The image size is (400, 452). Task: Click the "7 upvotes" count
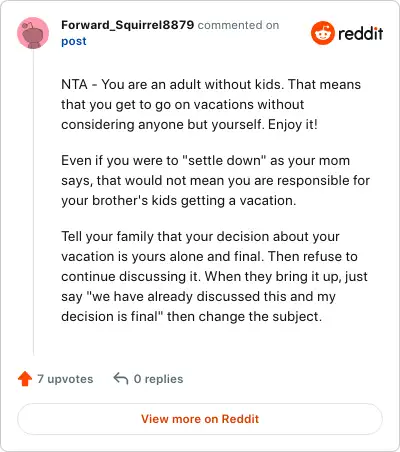point(65,379)
